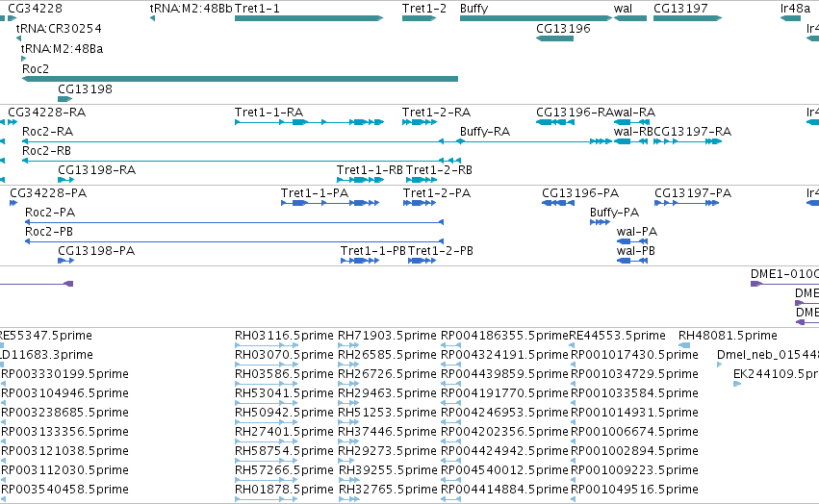Image resolution: width=819 pixels, height=504 pixels.
Task: Click tRNA:M2:48Bb feature label
Action: click(191, 9)
